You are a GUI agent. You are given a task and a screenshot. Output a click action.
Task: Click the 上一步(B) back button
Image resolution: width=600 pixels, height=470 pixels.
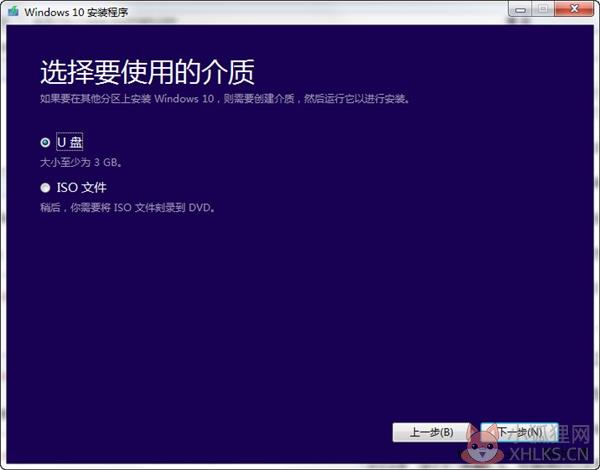click(431, 432)
